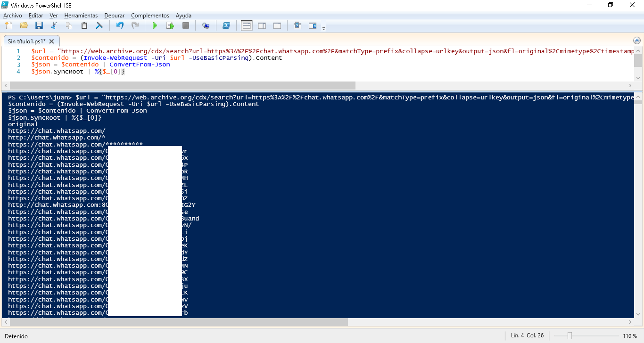Expand the toolbar overflow options arrow

[x=323, y=28]
